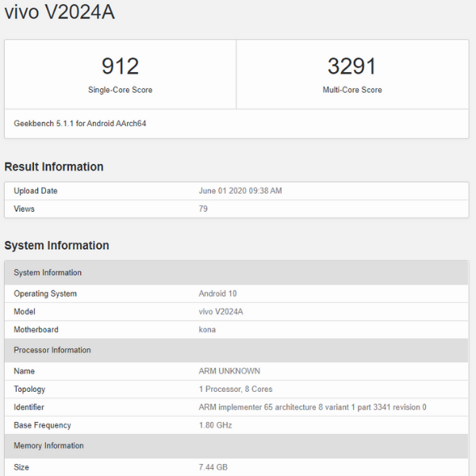The width and height of the screenshot is (476, 476).
Task: Select the Multi-Core Score label
Action: (352, 90)
